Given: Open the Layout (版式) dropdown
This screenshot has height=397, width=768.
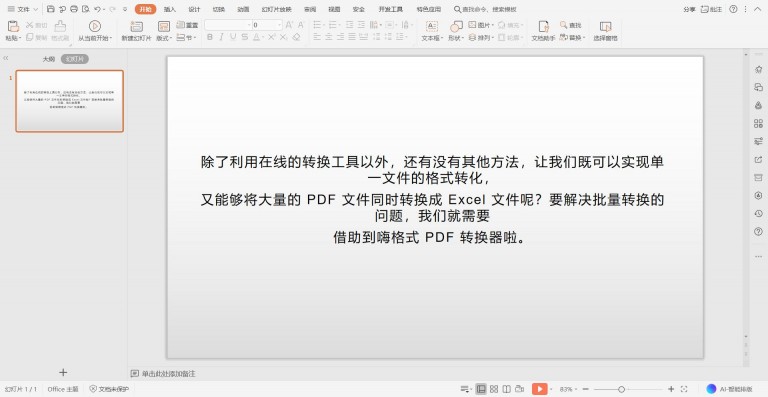Looking at the screenshot, I should pos(164,38).
